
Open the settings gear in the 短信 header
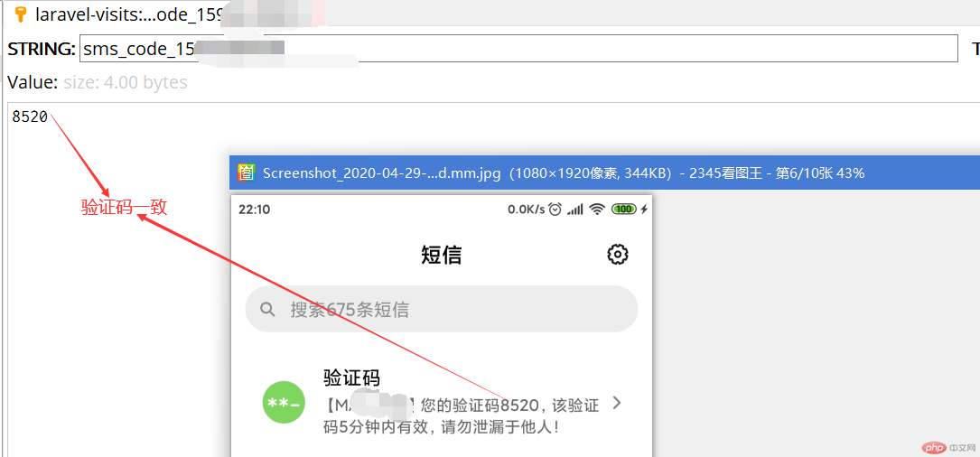coord(618,254)
